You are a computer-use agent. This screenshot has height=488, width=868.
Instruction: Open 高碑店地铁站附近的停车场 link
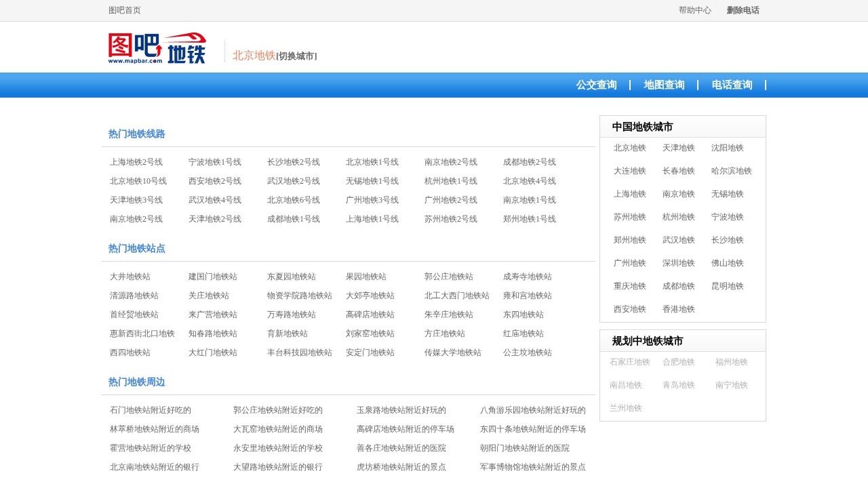pyautogui.click(x=406, y=429)
